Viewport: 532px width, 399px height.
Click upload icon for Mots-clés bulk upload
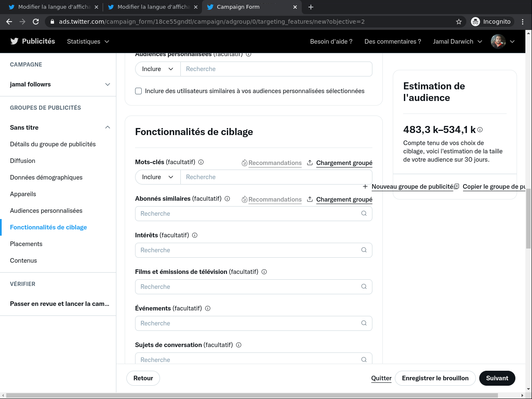click(310, 163)
